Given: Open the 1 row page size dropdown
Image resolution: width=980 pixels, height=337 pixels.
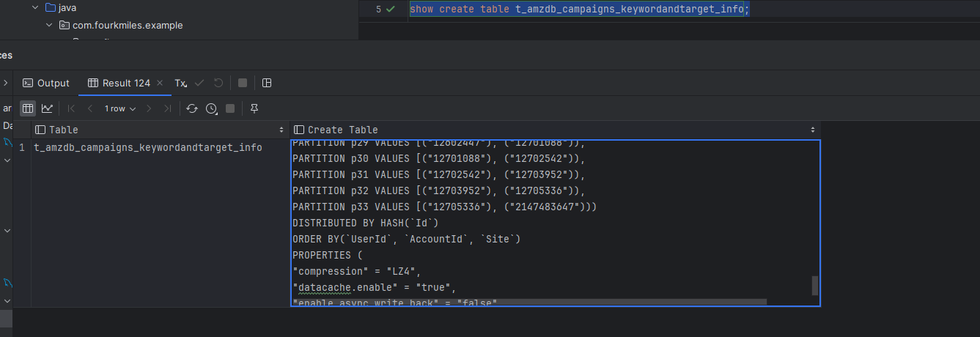Looking at the screenshot, I should point(120,108).
